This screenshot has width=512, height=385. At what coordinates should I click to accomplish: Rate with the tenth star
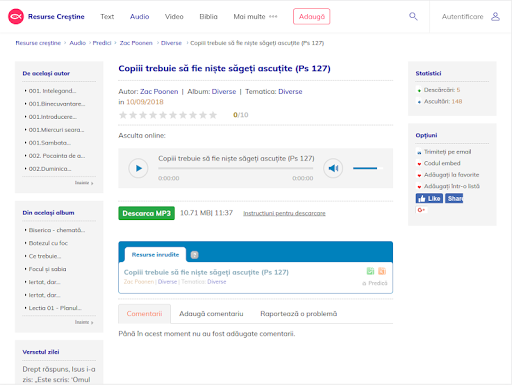(213, 115)
